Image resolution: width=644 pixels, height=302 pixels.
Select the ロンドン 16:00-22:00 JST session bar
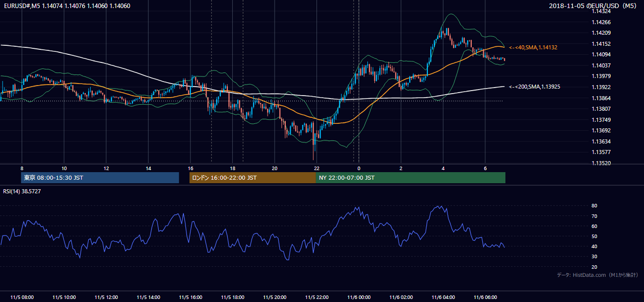pos(252,178)
